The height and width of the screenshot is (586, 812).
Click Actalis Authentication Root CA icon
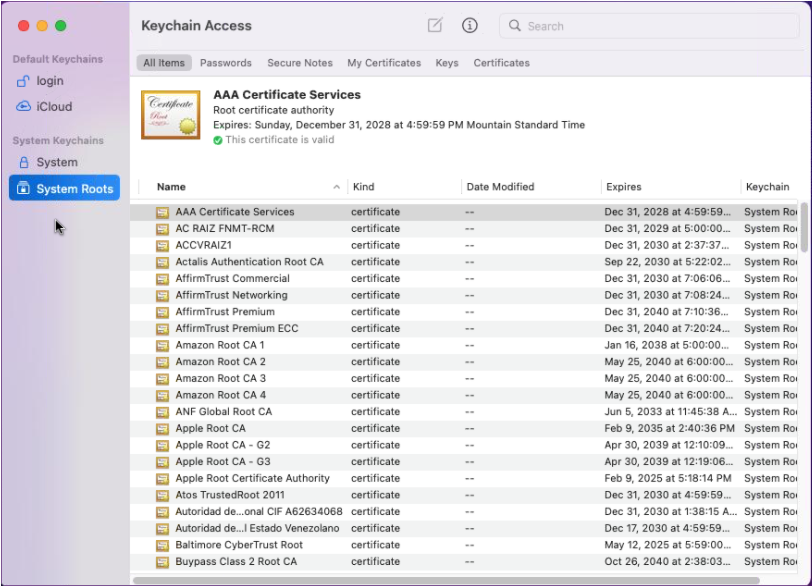point(163,262)
